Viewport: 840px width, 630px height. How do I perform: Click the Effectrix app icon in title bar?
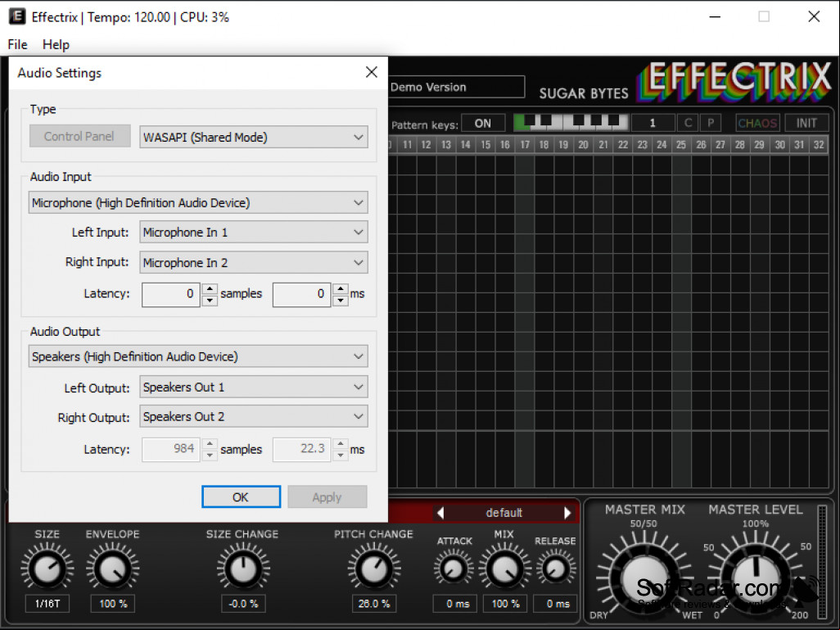tap(16, 16)
